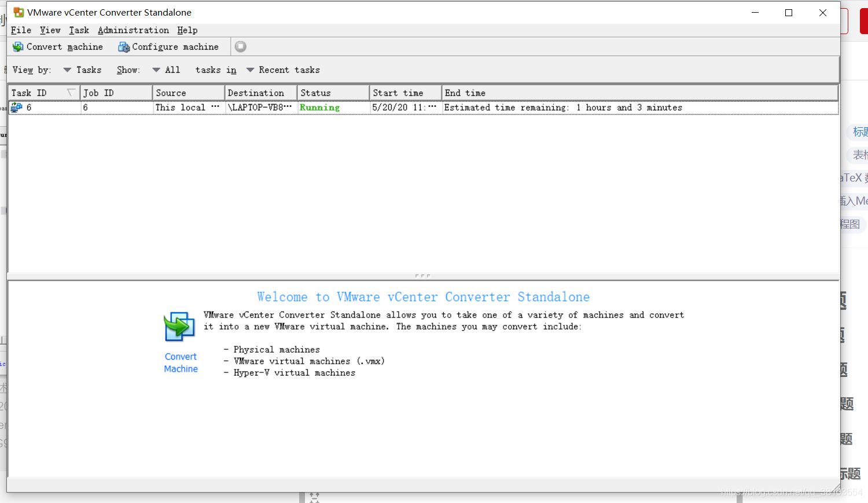The width and height of the screenshot is (868, 503).
Task: Open the Show All dropdown
Action: tap(167, 70)
